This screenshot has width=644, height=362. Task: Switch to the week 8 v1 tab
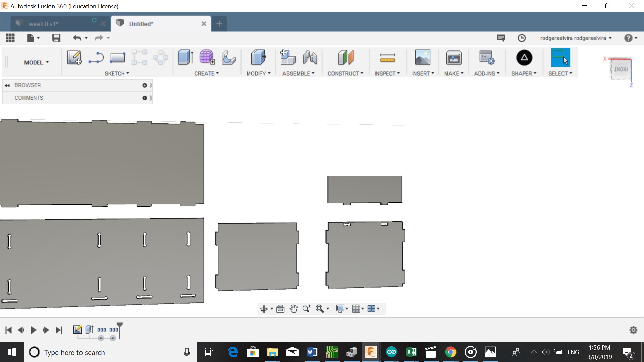(x=44, y=24)
